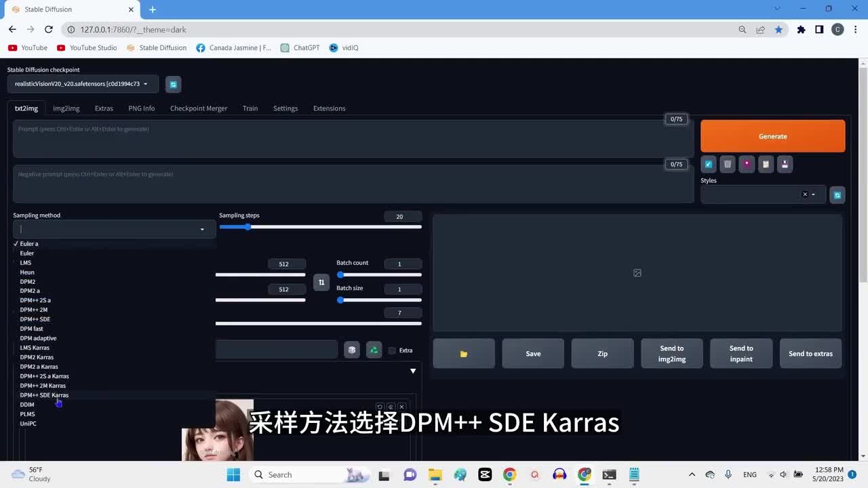This screenshot has height=488, width=868.
Task: Select DDIM in the sampling method list
Action: coord(27,405)
